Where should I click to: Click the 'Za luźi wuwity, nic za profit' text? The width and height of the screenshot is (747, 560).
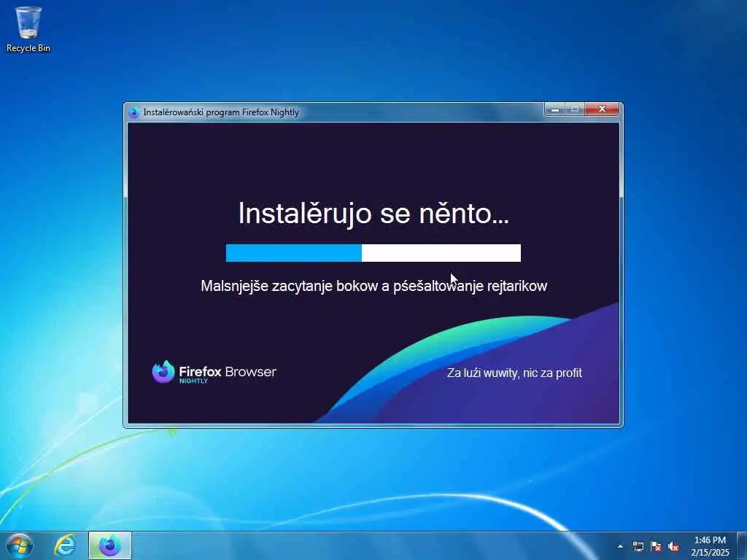(x=514, y=373)
